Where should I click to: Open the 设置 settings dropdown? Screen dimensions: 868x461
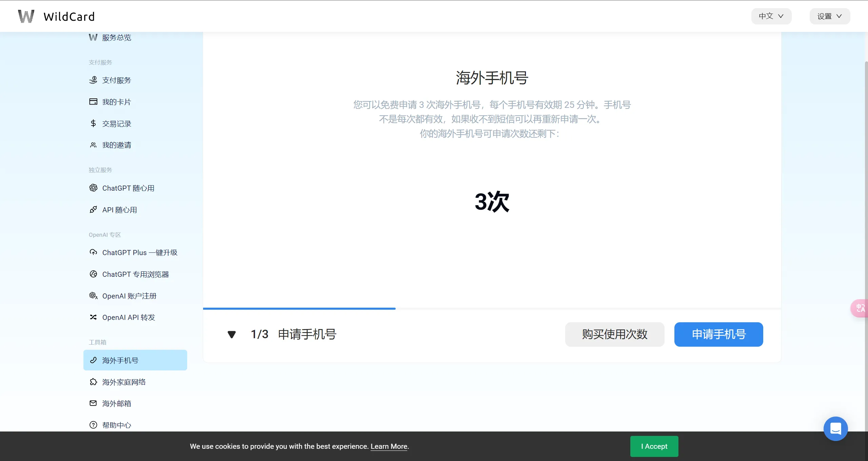pyautogui.click(x=829, y=16)
